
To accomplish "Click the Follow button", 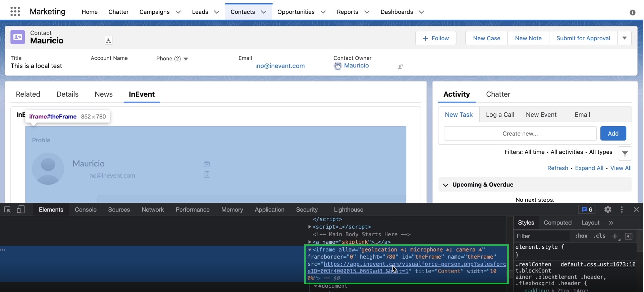I will [436, 38].
